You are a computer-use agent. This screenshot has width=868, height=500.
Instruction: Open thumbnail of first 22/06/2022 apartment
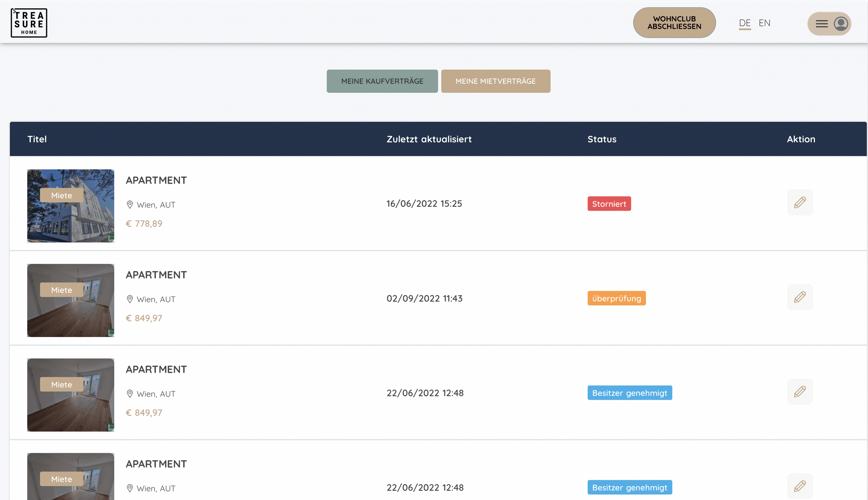click(71, 395)
